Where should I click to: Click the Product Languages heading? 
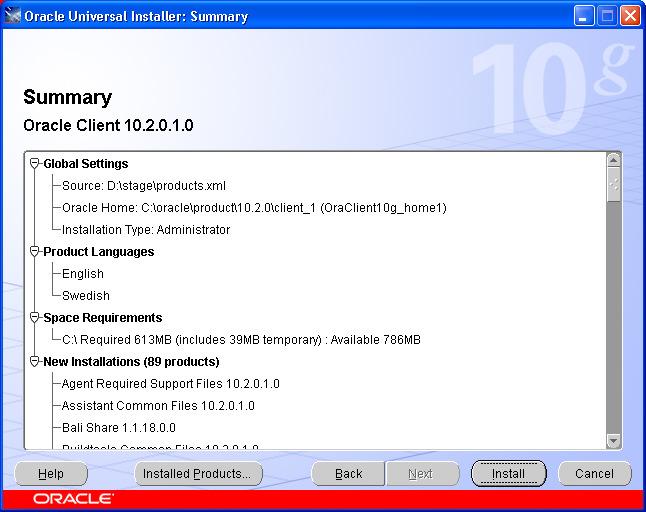tap(98, 251)
